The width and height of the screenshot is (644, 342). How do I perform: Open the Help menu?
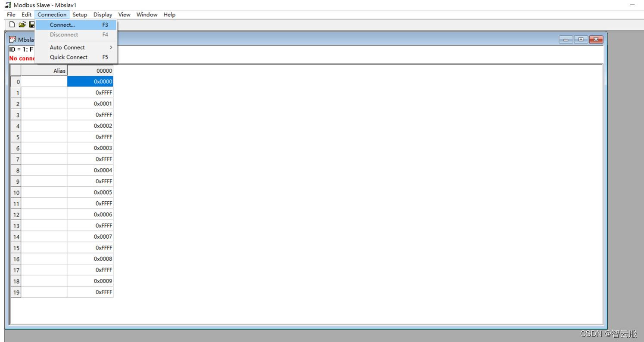click(x=169, y=15)
